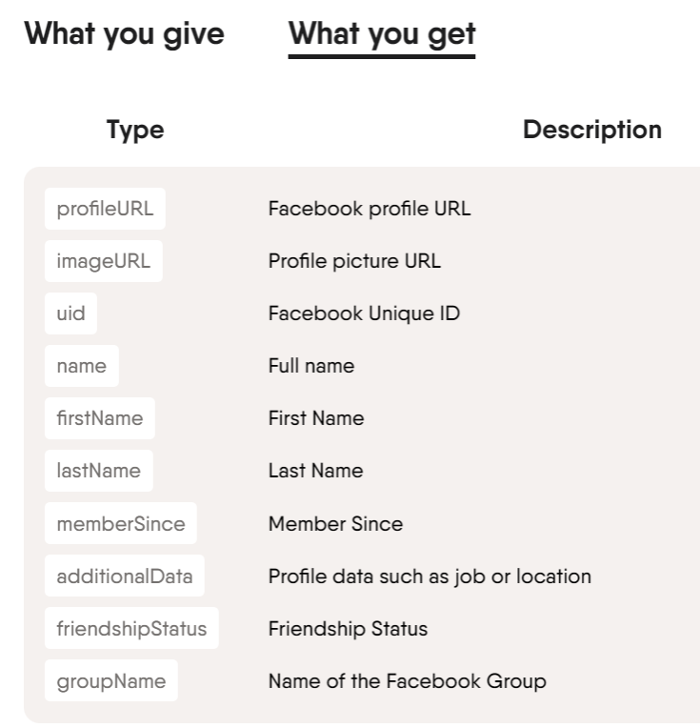Click the name type tag
Image resolution: width=700 pixels, height=728 pixels.
(x=82, y=366)
